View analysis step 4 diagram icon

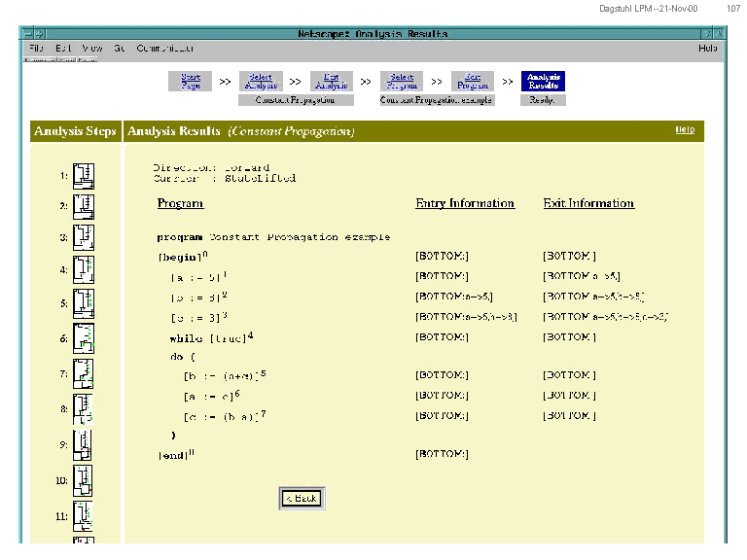84,269
